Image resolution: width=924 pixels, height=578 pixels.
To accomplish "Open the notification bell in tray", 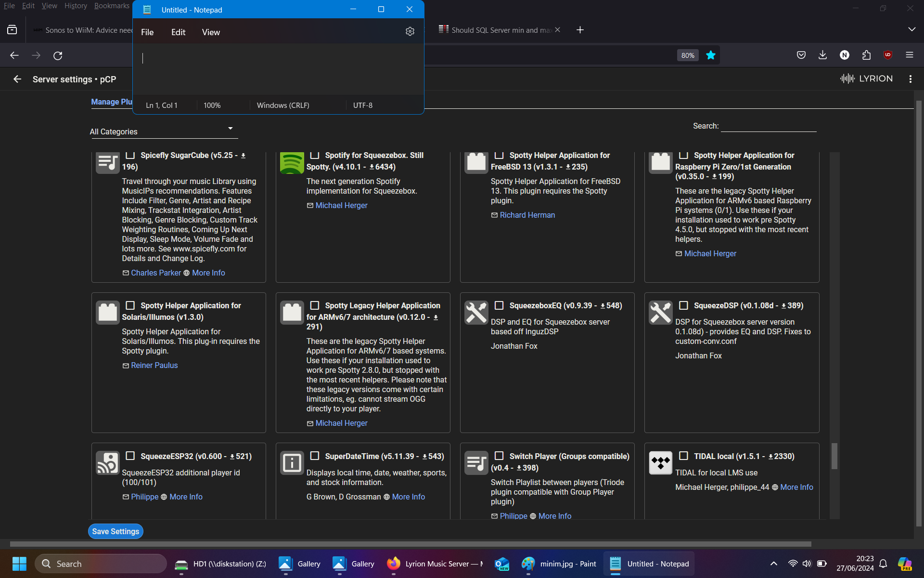I will pyautogui.click(x=883, y=564).
